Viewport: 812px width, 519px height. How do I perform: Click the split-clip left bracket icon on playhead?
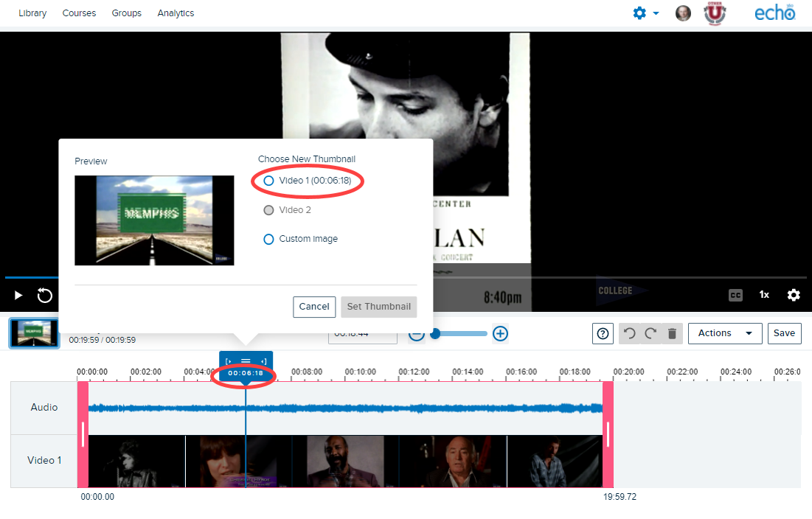coord(228,361)
